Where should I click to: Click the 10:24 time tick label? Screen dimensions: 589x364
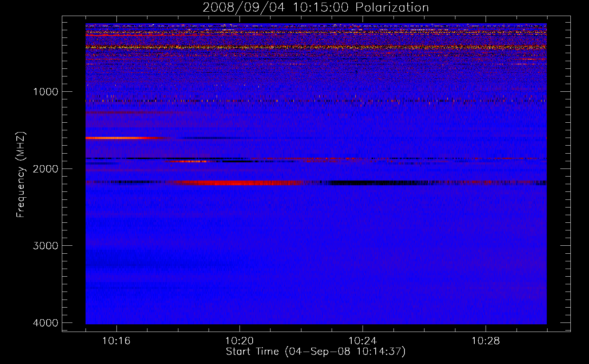click(x=363, y=341)
